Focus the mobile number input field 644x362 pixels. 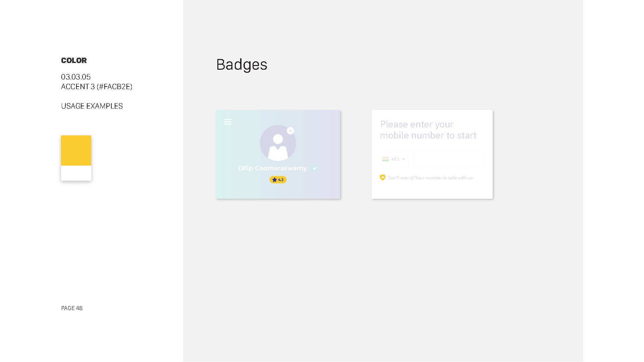point(449,159)
